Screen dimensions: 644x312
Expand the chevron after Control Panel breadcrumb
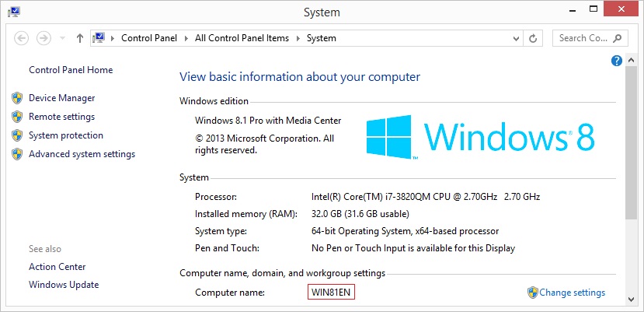(186, 38)
